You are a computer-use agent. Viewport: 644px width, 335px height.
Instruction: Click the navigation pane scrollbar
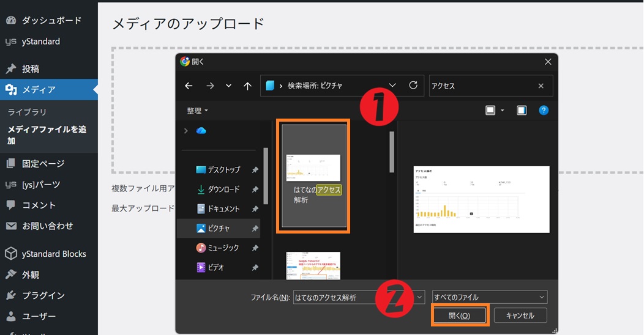point(266,176)
